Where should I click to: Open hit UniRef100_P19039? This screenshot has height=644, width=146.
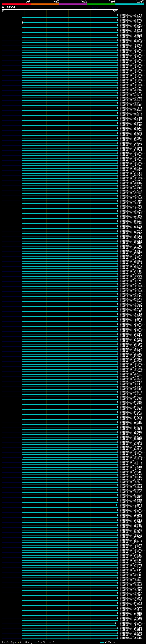click(131, 502)
